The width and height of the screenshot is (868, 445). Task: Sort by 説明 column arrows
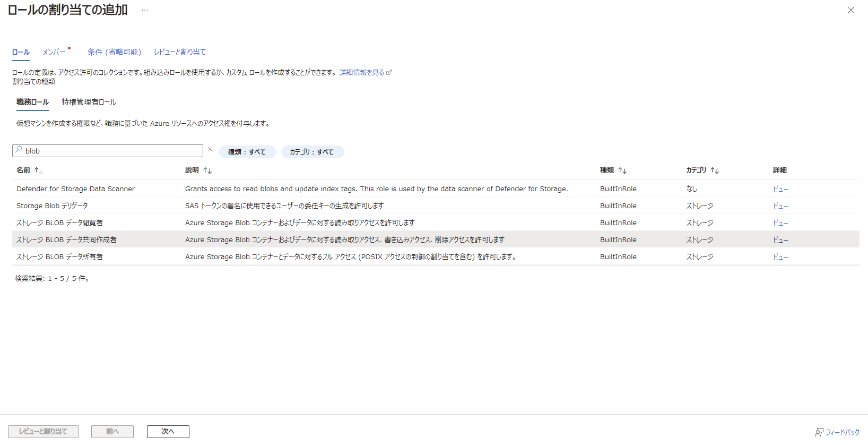click(207, 170)
